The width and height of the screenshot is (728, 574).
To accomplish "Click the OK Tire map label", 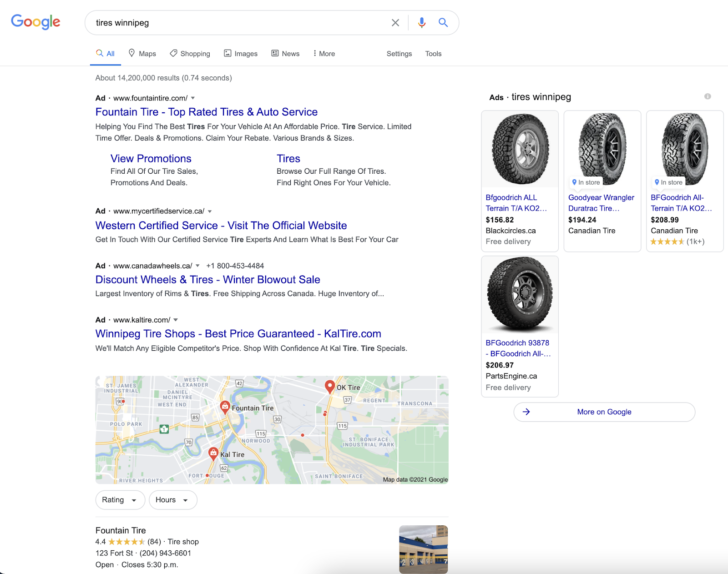I will 349,388.
